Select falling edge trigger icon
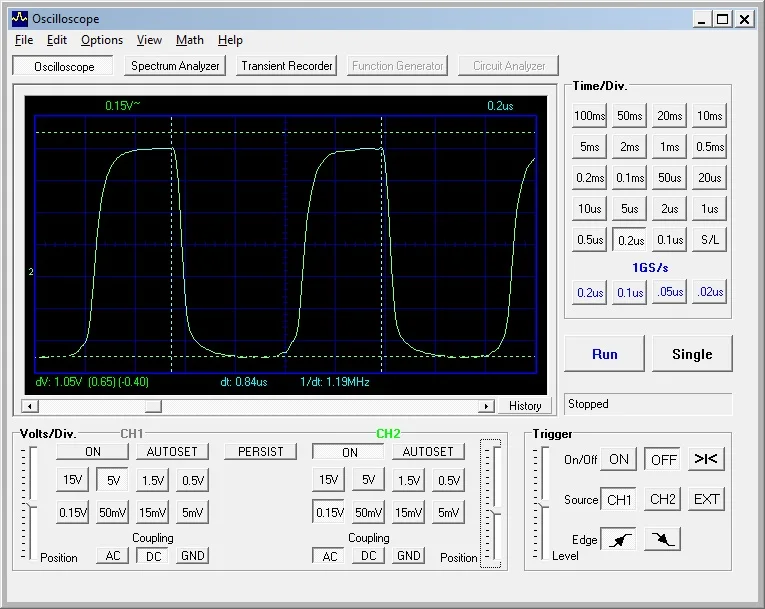The width and height of the screenshot is (765, 609). coord(662,540)
